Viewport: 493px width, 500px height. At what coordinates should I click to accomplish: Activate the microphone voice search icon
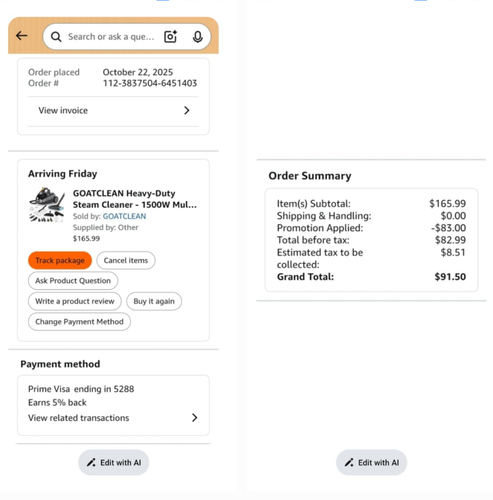198,37
